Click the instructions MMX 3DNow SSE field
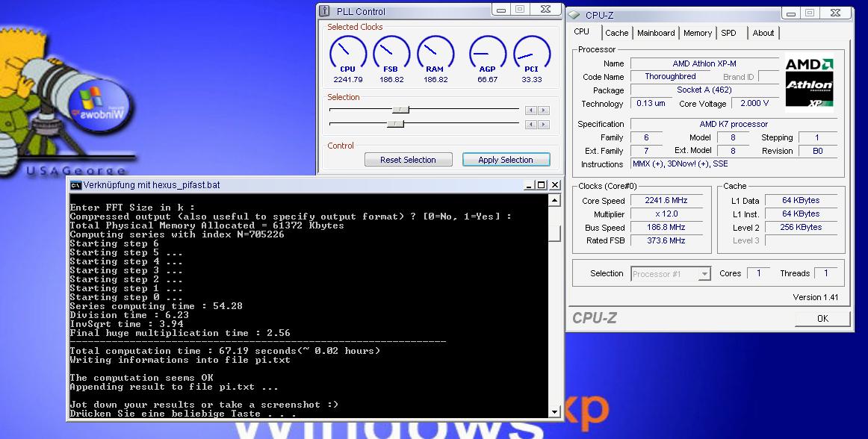 point(734,164)
